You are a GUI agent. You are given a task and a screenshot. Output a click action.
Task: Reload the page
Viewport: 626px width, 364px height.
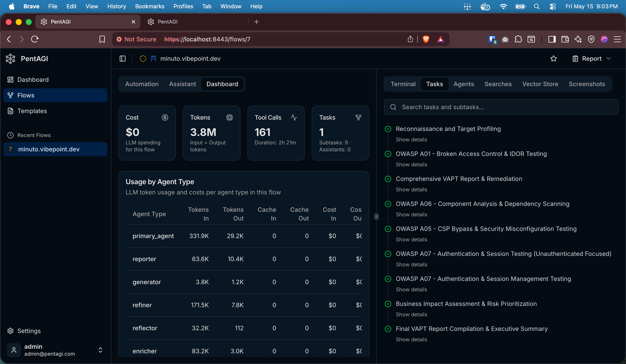pyautogui.click(x=35, y=39)
